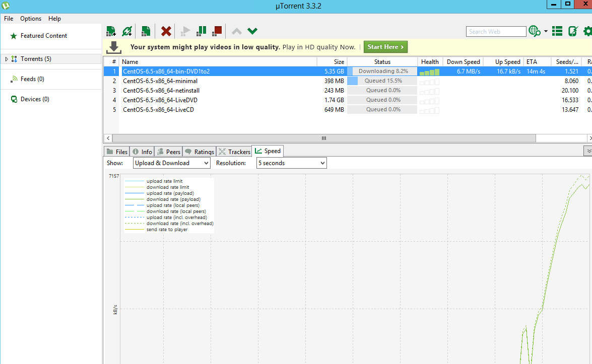
Task: Open the Options menu
Action: coord(31,19)
